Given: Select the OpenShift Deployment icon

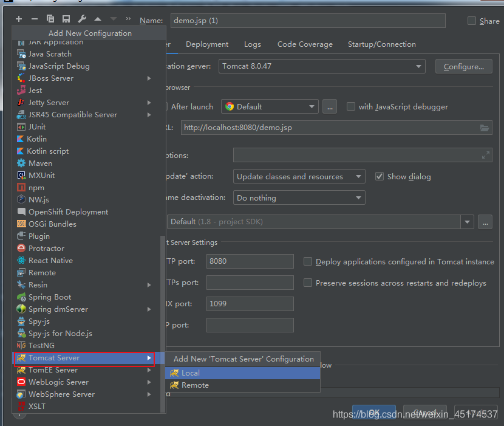Looking at the screenshot, I should (21, 211).
